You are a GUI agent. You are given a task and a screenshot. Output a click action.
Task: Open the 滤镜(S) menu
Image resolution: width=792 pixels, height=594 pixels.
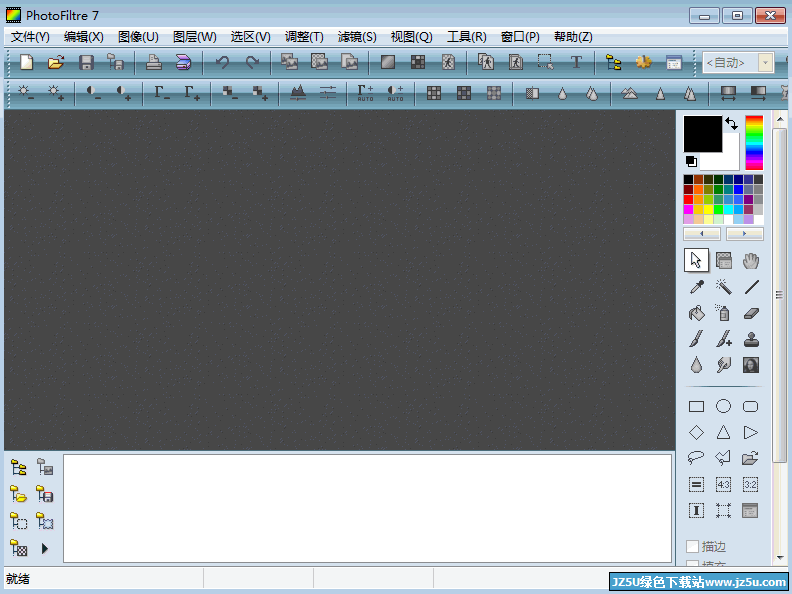click(357, 37)
